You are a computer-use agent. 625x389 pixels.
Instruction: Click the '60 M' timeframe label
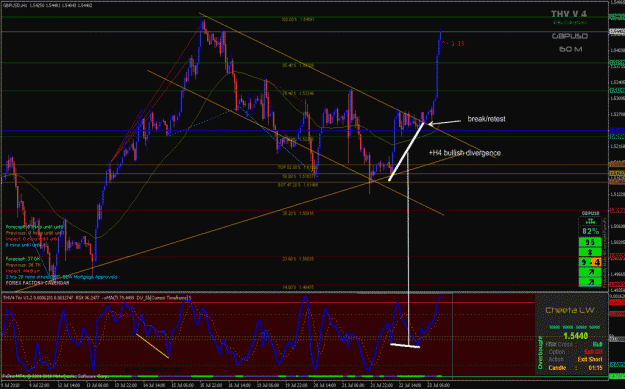(x=570, y=49)
